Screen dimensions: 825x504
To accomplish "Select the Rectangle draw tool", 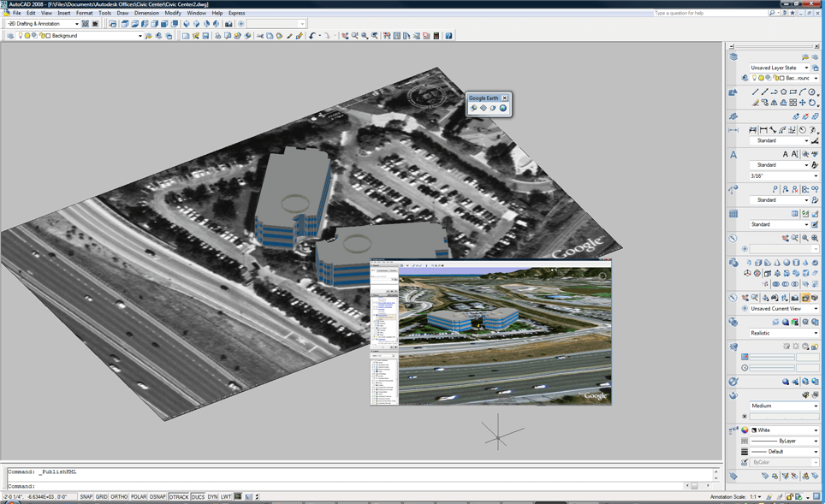I will (x=792, y=92).
